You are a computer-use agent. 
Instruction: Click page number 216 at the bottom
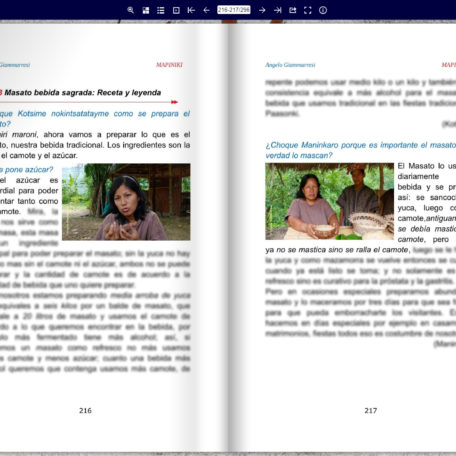[x=85, y=411]
